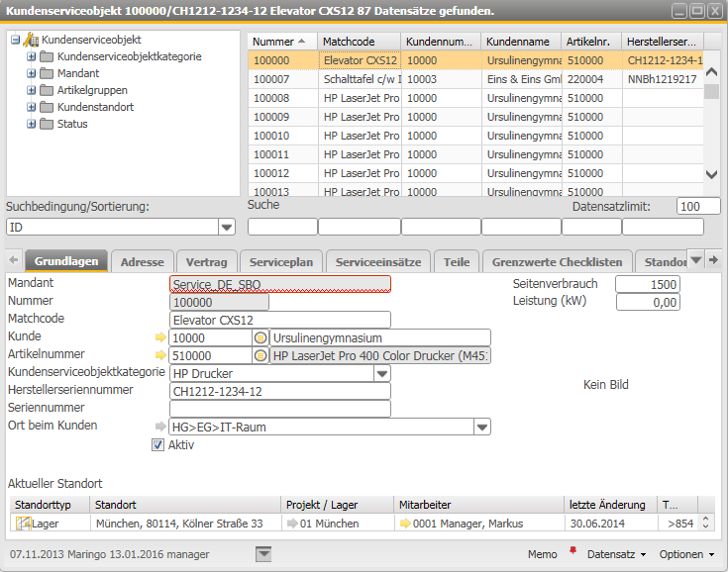
Task: Click the red pin icon near Memo
Action: click(572, 550)
